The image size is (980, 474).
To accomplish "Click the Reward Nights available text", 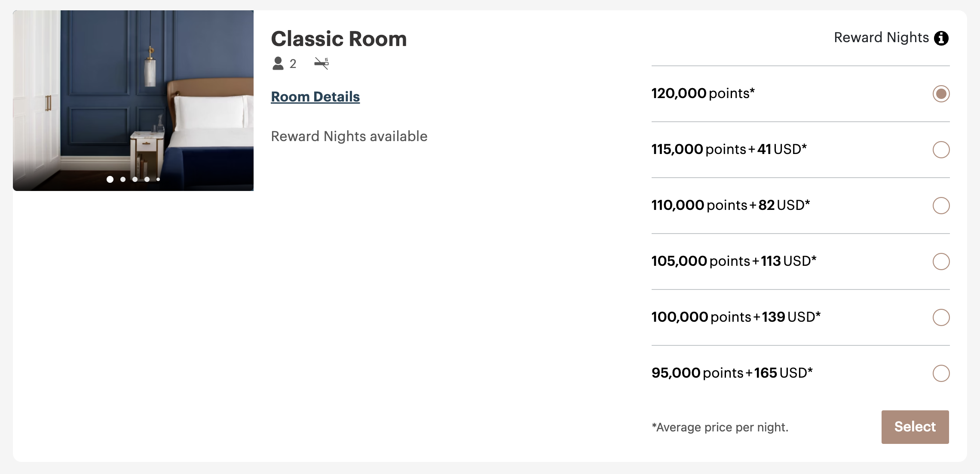I will tap(349, 136).
